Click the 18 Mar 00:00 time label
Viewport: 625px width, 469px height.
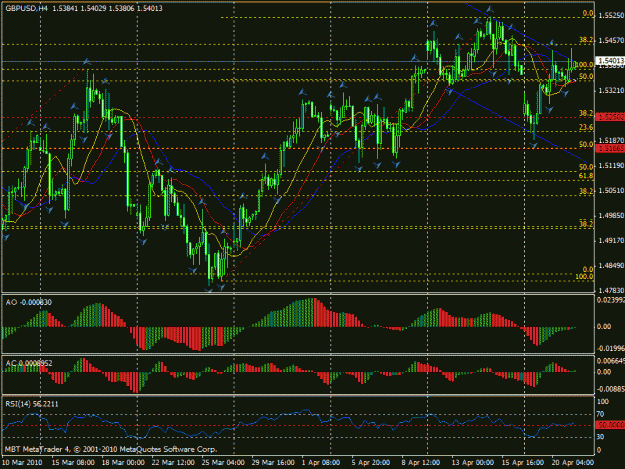pos(123,463)
